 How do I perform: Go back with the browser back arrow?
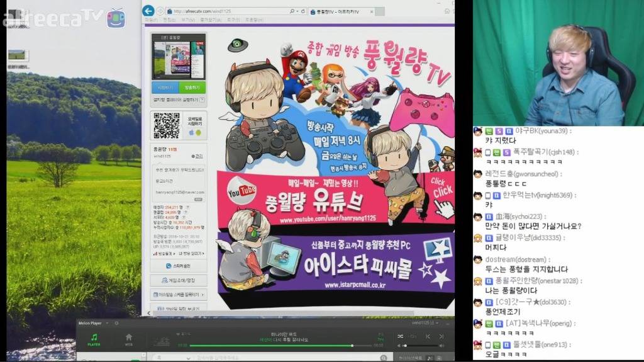148,11
